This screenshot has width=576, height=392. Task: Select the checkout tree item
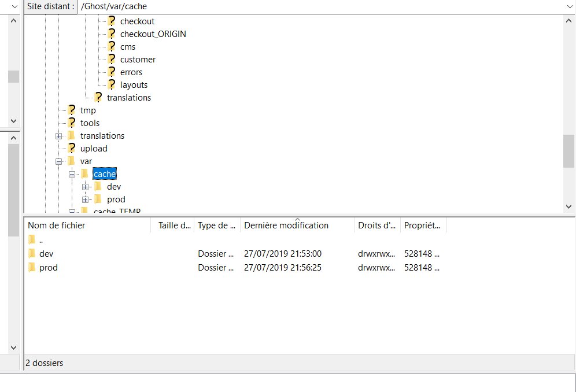[x=138, y=21]
